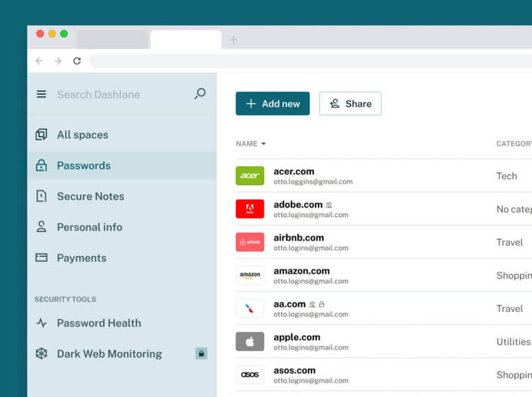Click the All spaces stacked-squares icon

41,135
